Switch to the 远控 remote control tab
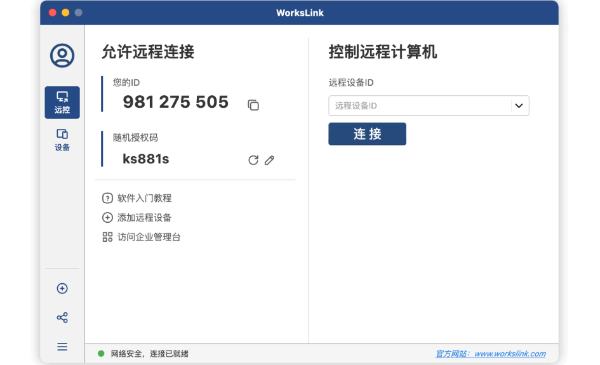 tap(62, 102)
